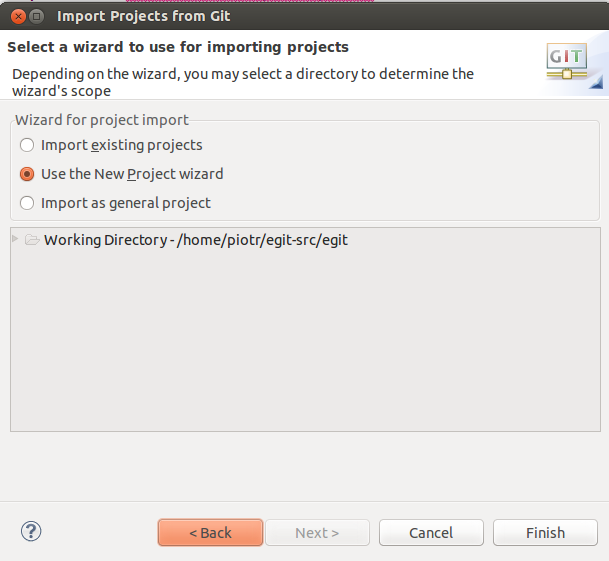The image size is (609, 561).
Task: Click the Import Projects from Git title bar
Action: click(x=300, y=16)
